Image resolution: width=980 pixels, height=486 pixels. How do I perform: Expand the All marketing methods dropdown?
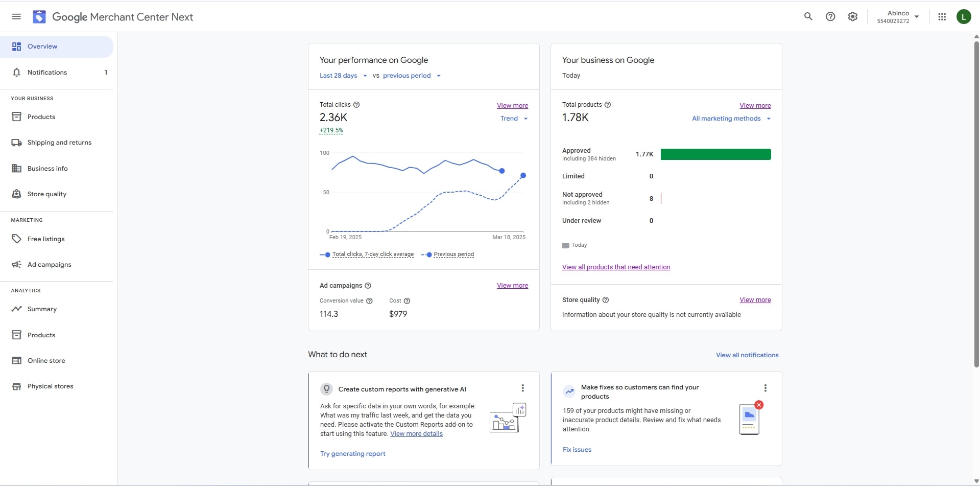coord(731,119)
